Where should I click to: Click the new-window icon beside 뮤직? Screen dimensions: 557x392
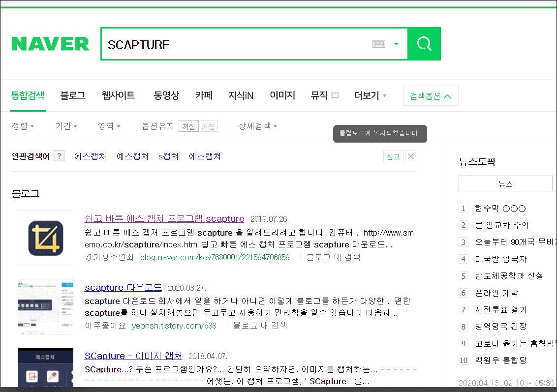point(335,95)
